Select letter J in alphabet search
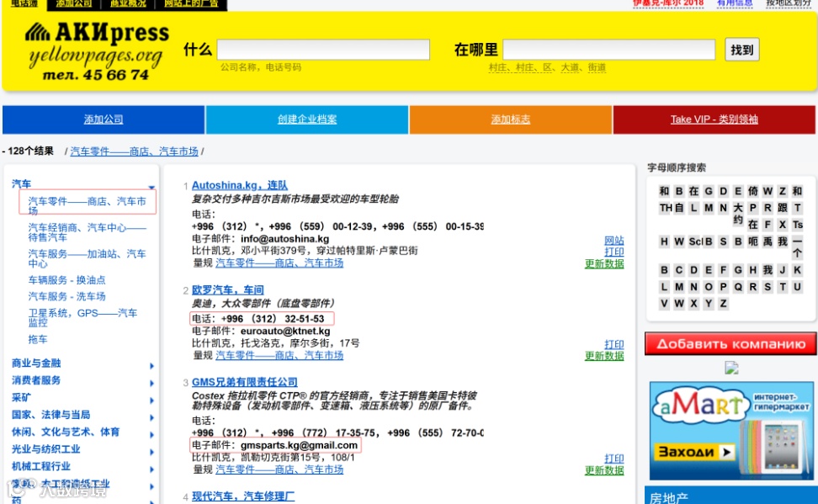 pos(783,270)
